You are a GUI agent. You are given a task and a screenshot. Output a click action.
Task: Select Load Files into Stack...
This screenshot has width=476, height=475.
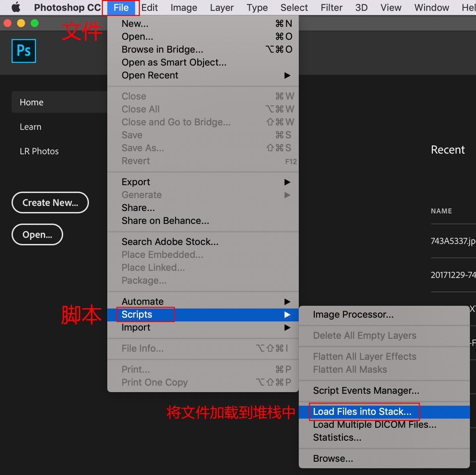[384, 412]
